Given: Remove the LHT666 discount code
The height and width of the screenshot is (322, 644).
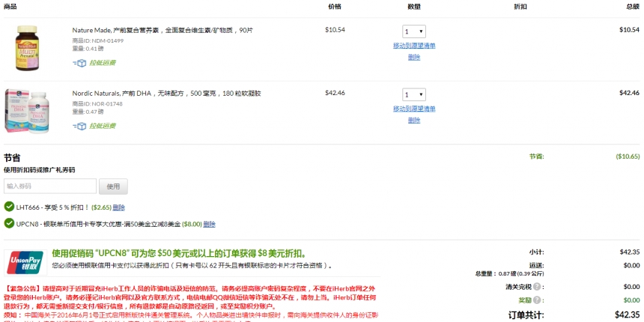Looking at the screenshot, I should tap(119, 207).
